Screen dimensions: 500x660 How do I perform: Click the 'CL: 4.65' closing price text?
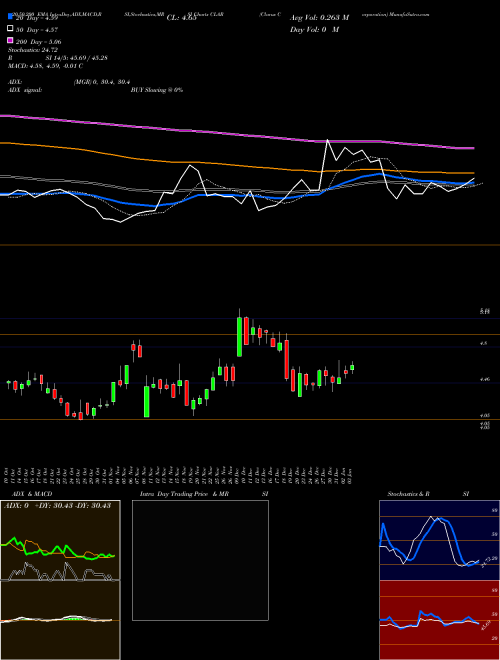click(181, 18)
